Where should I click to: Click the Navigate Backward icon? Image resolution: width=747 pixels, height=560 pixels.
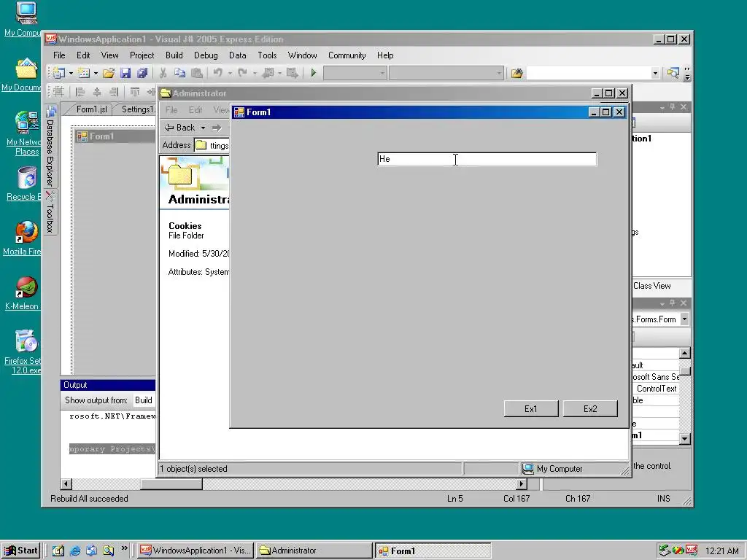[268, 73]
